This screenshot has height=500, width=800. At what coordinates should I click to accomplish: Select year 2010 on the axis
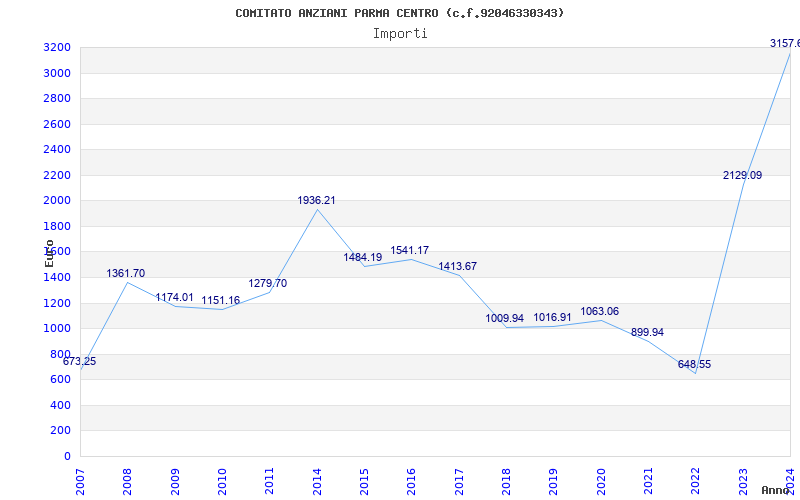(222, 482)
